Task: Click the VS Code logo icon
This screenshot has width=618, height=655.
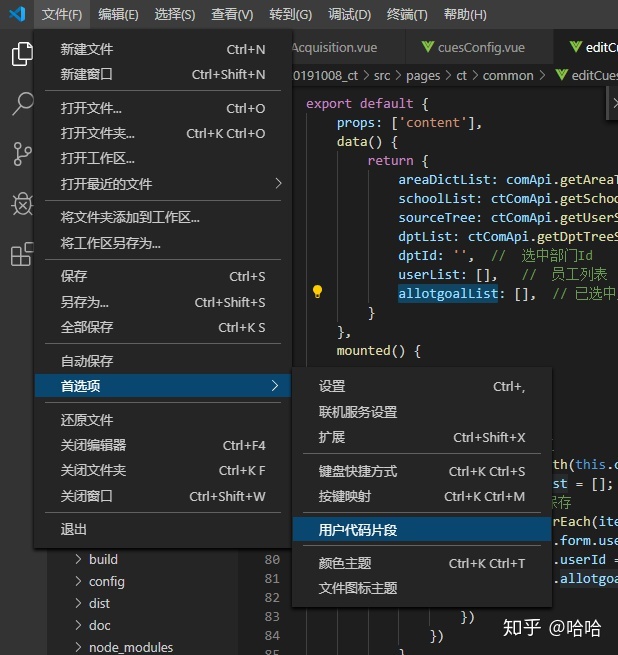Action: (x=17, y=14)
